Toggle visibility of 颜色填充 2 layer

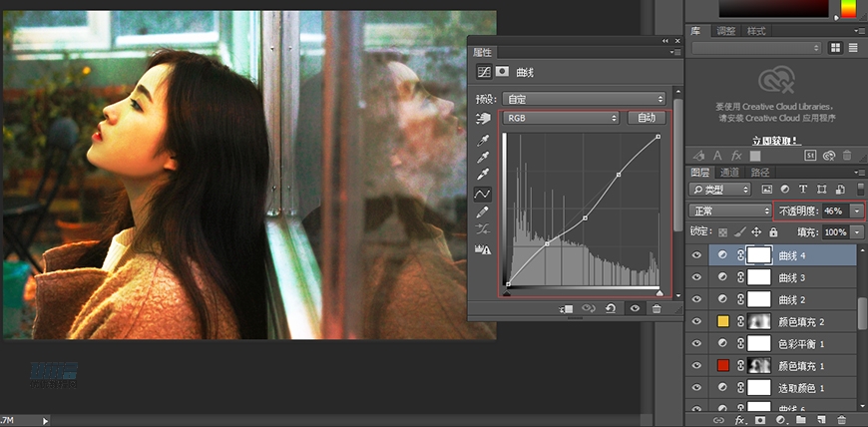click(x=696, y=321)
